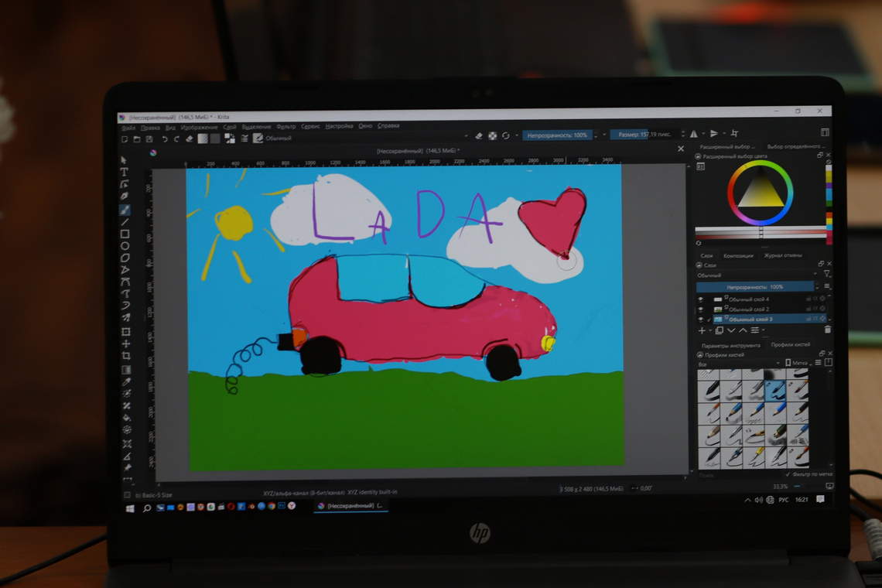Open the foreground/background color swatch icon

click(230, 138)
